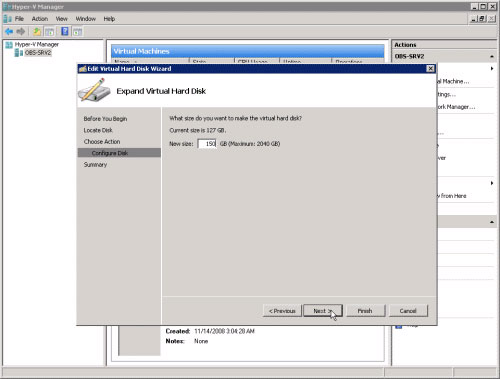Close the Edit Virtual Hard Disk Wizard
The height and width of the screenshot is (379, 500).
point(430,68)
